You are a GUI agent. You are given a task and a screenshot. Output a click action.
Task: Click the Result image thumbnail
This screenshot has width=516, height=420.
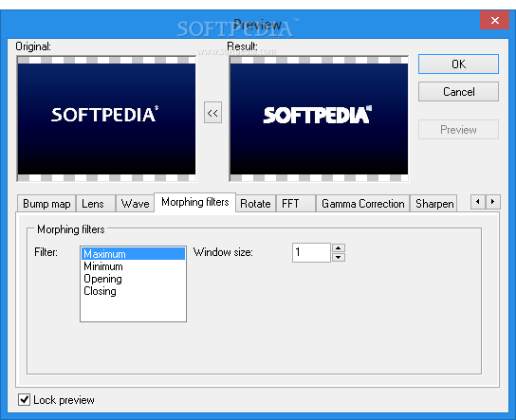(319, 119)
